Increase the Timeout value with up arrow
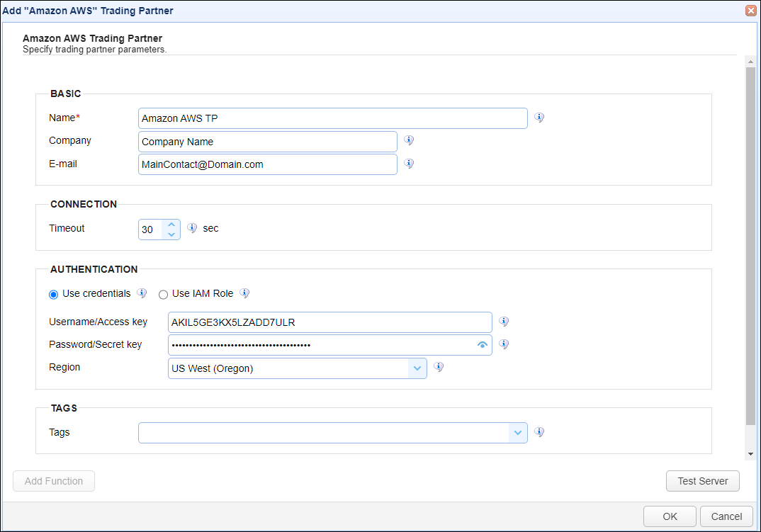The height and width of the screenshot is (532, 761). [x=171, y=225]
